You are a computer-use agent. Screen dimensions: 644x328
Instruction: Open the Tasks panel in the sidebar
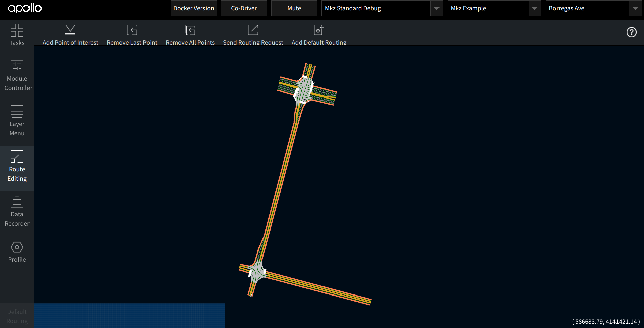[x=17, y=35]
